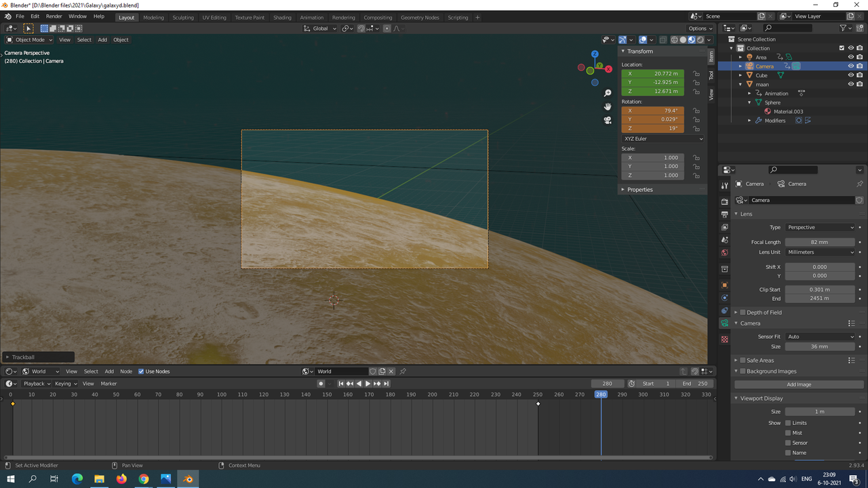Click the lock icon beside Location X
Viewport: 868px width, 488px height.
click(696, 74)
